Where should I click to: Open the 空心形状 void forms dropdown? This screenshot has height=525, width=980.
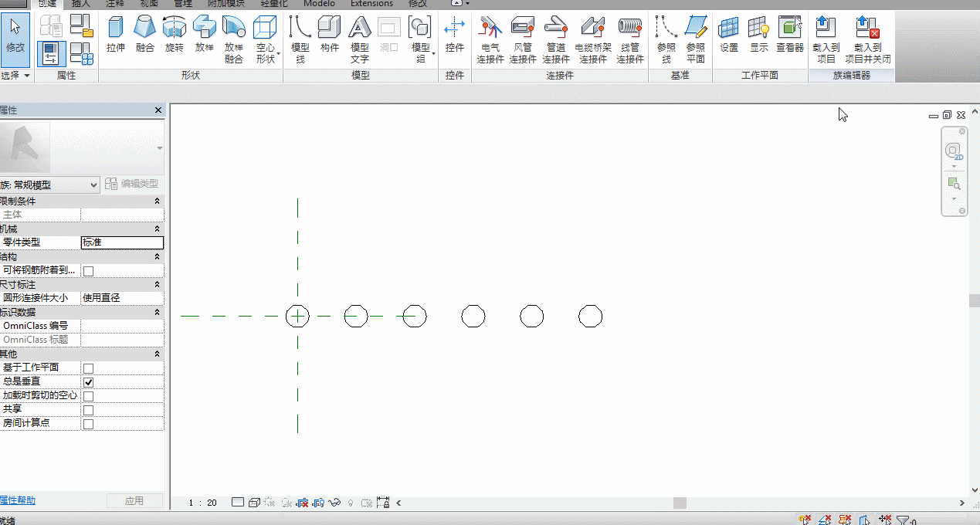(266, 39)
